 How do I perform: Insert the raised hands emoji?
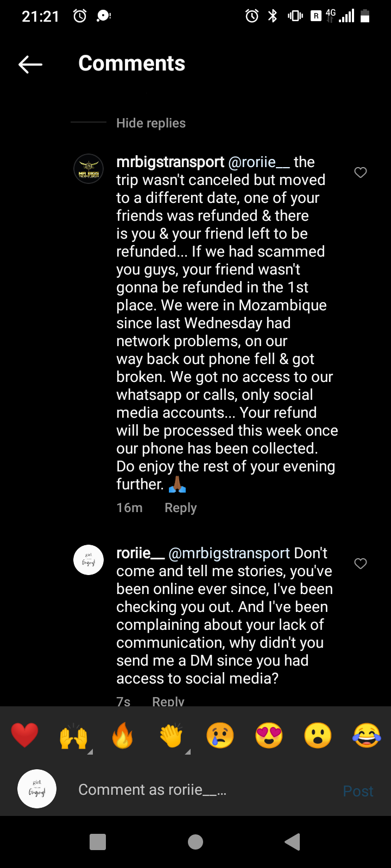point(74,736)
